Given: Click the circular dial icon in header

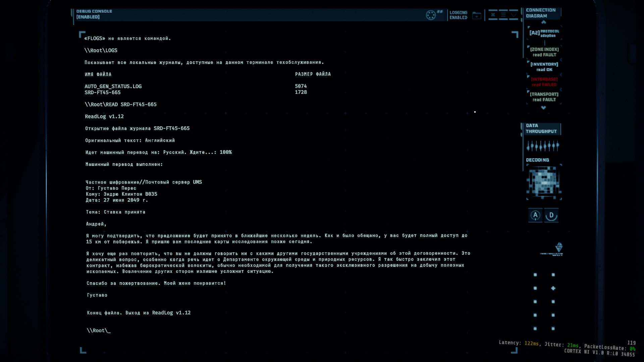Looking at the screenshot, I should [431, 15].
